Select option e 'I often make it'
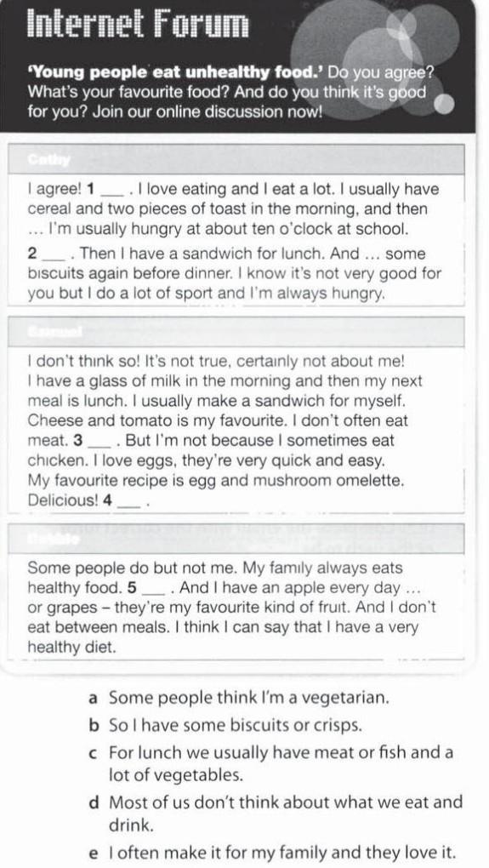Viewport: 489px width, 868px height. pyautogui.click(x=273, y=852)
